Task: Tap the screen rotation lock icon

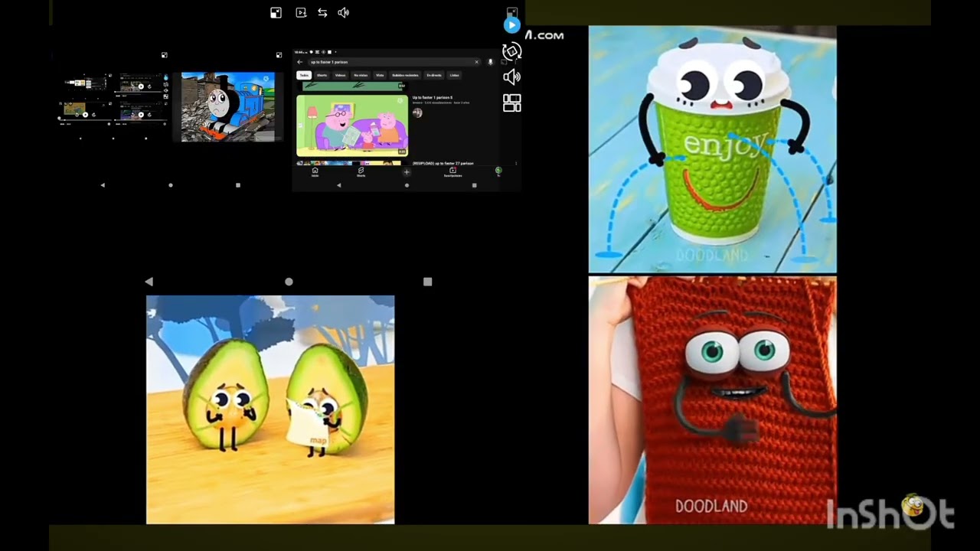Action: [511, 51]
